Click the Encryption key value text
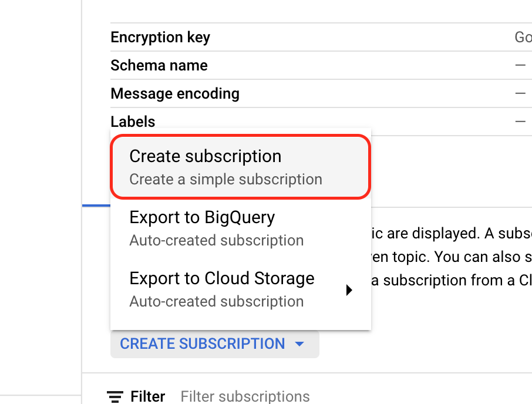This screenshot has width=532, height=404. tap(523, 38)
